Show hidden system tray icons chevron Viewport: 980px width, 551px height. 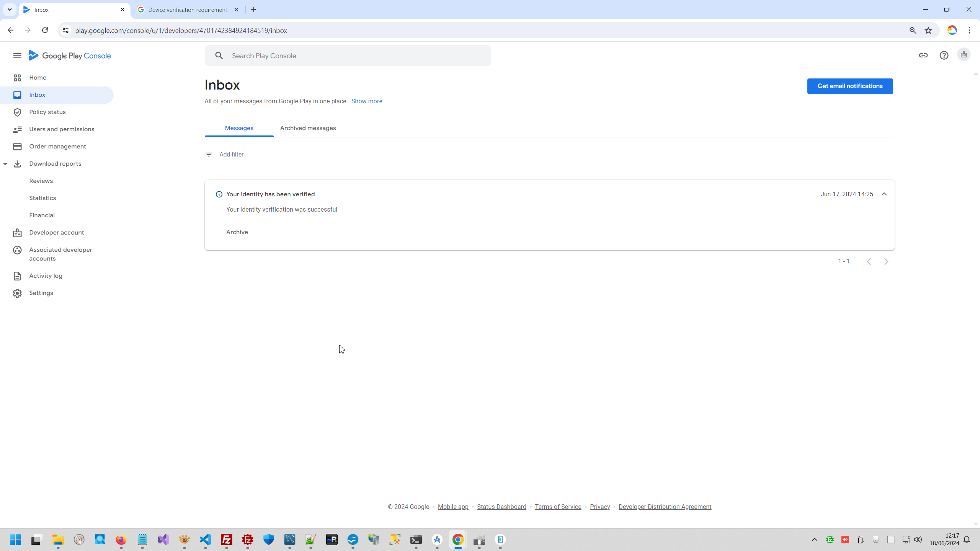tap(814, 540)
